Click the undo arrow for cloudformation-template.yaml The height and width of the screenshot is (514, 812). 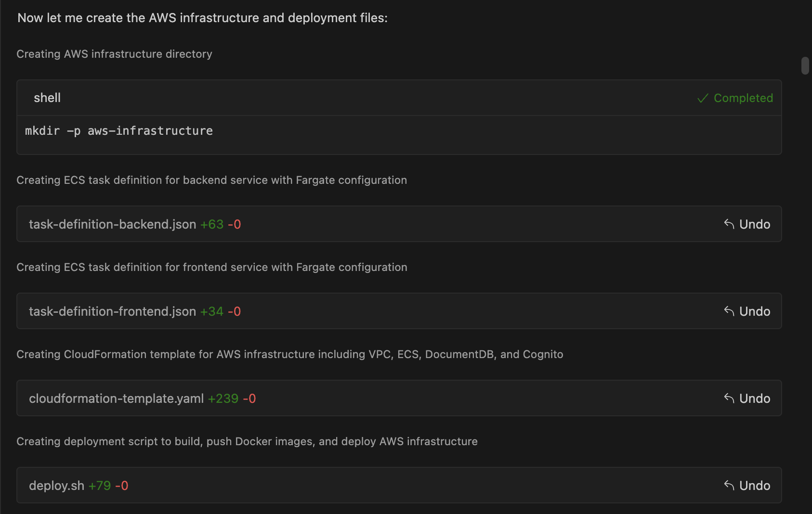(x=729, y=398)
